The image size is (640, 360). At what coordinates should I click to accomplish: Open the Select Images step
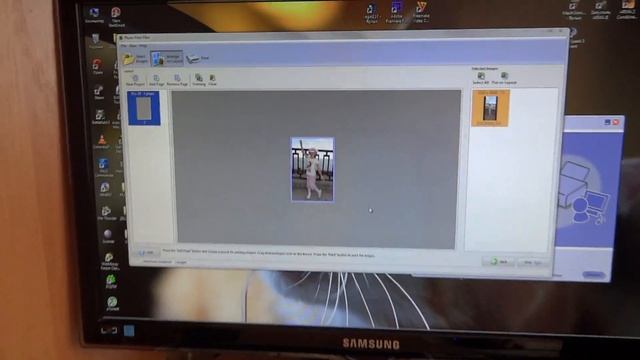tap(136, 59)
